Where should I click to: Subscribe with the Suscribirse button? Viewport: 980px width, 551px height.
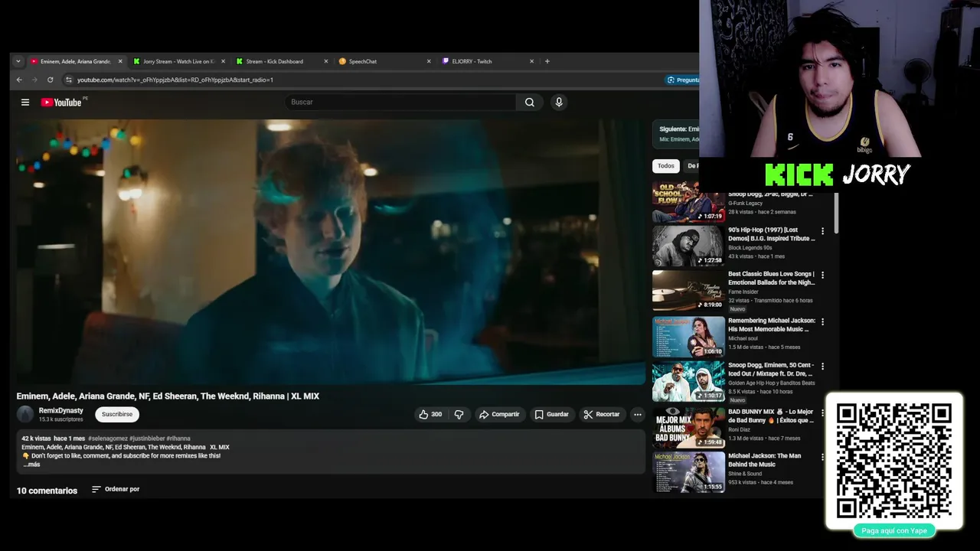point(117,414)
